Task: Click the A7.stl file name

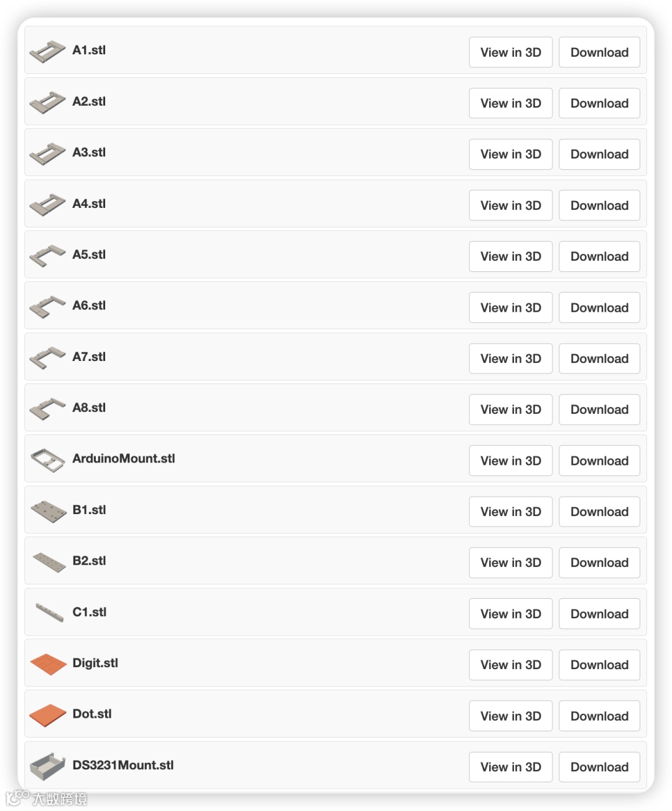Action: tap(89, 357)
